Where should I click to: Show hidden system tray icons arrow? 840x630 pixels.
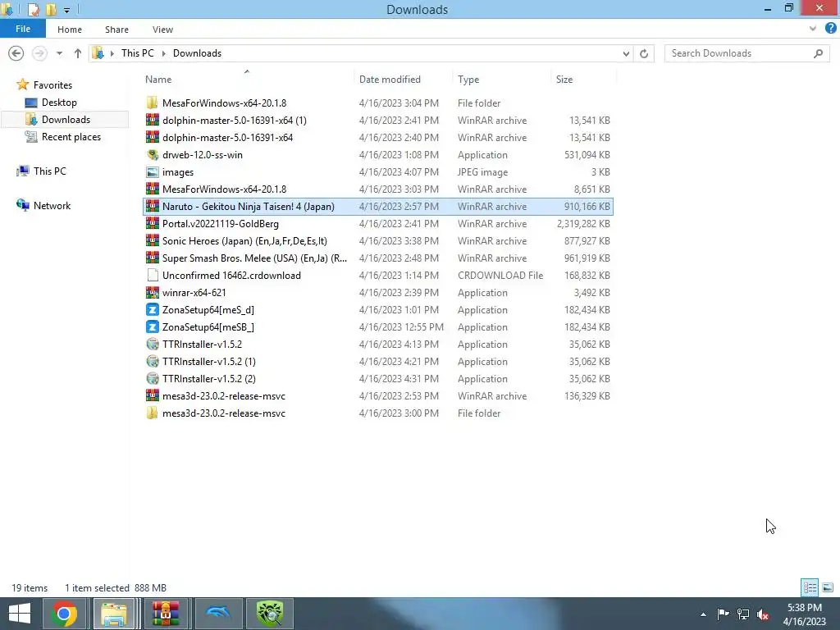(703, 614)
